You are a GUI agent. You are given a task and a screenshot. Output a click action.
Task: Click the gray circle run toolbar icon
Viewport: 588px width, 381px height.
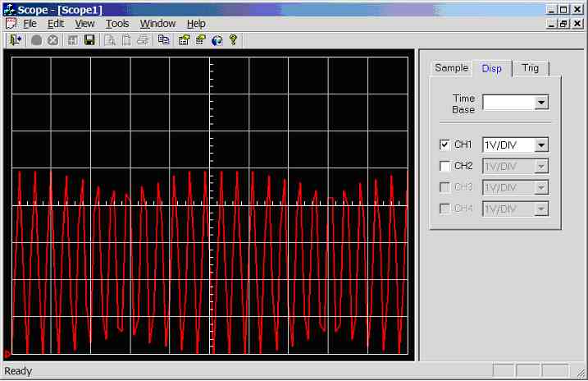pyautogui.click(x=37, y=39)
